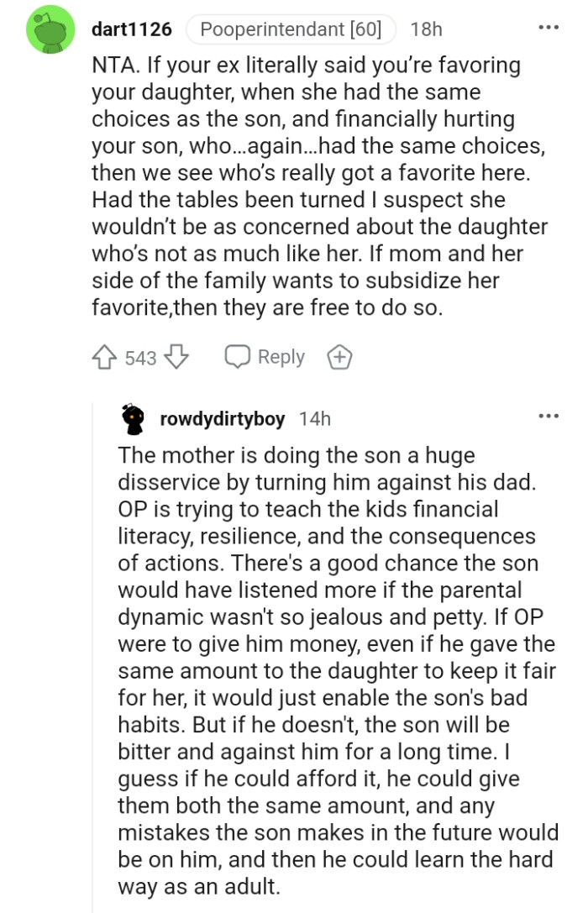Open dart1126's user profile name

(x=131, y=29)
